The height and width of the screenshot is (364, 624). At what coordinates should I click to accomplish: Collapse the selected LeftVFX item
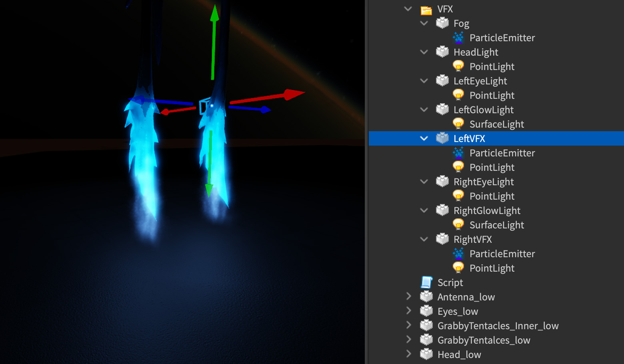[x=424, y=138]
